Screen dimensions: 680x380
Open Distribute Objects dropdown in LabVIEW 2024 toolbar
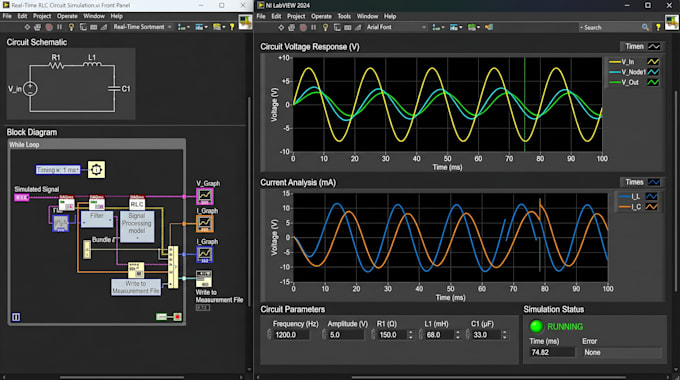tap(456, 27)
